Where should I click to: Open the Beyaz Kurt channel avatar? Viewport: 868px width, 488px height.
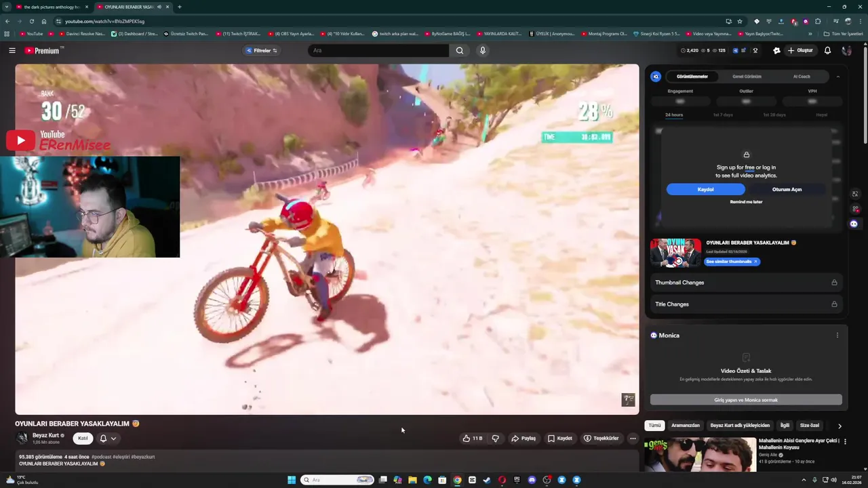(x=22, y=439)
